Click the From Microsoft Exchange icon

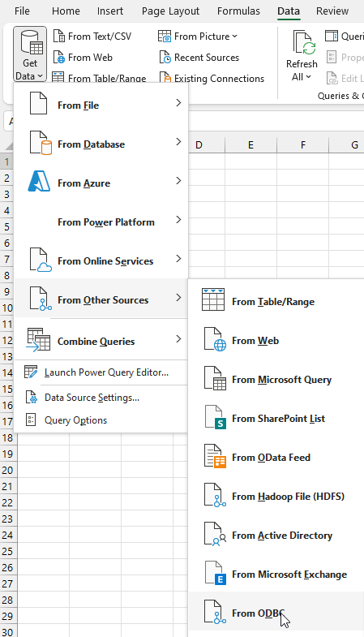[215, 573]
